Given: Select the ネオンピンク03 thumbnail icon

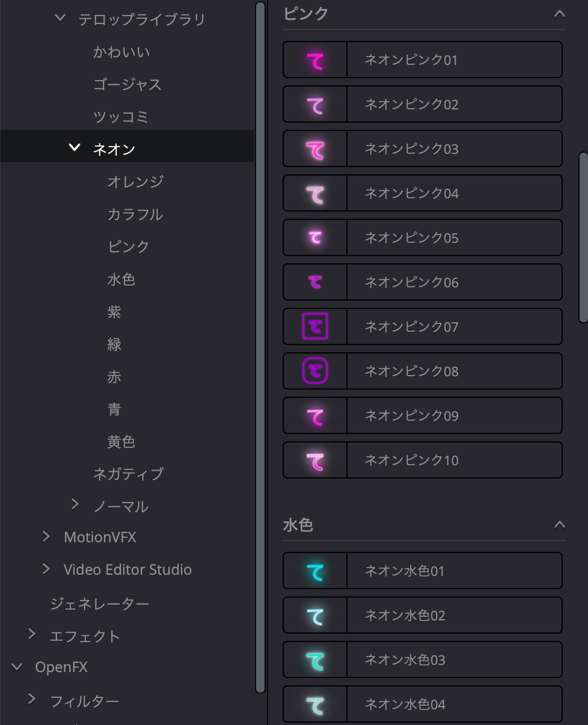Looking at the screenshot, I should click(x=315, y=149).
